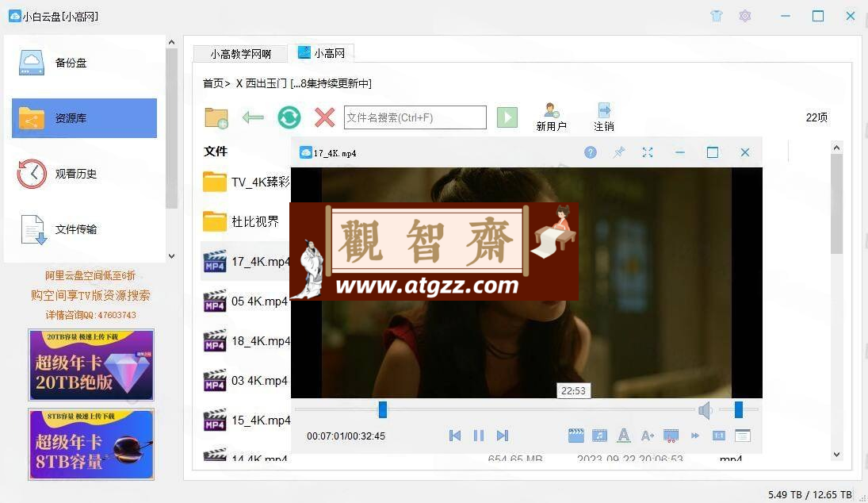
Task: Open subtitle settings A icon
Action: [x=624, y=436]
